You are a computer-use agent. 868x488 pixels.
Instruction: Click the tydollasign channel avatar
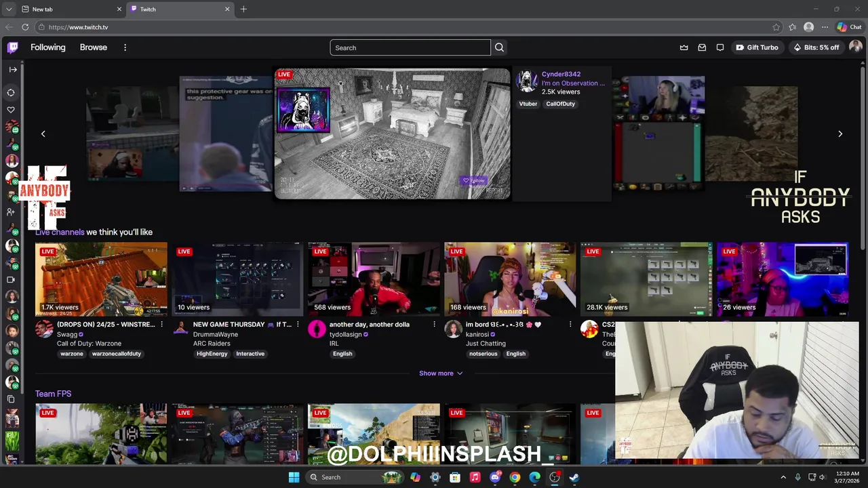pyautogui.click(x=317, y=329)
